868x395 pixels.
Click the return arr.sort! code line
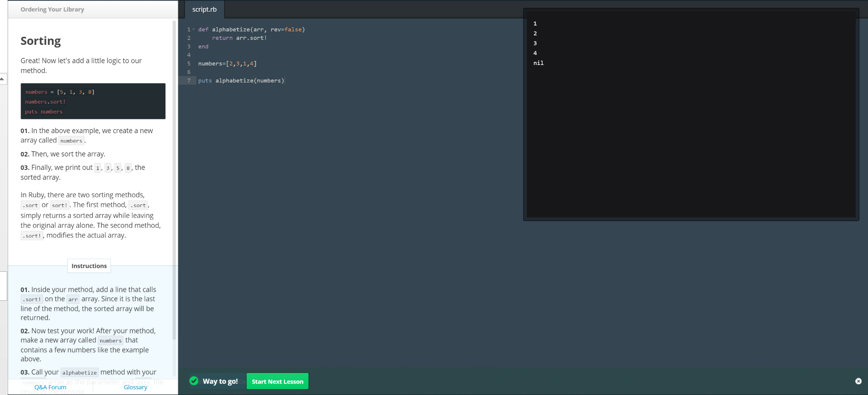[239, 38]
